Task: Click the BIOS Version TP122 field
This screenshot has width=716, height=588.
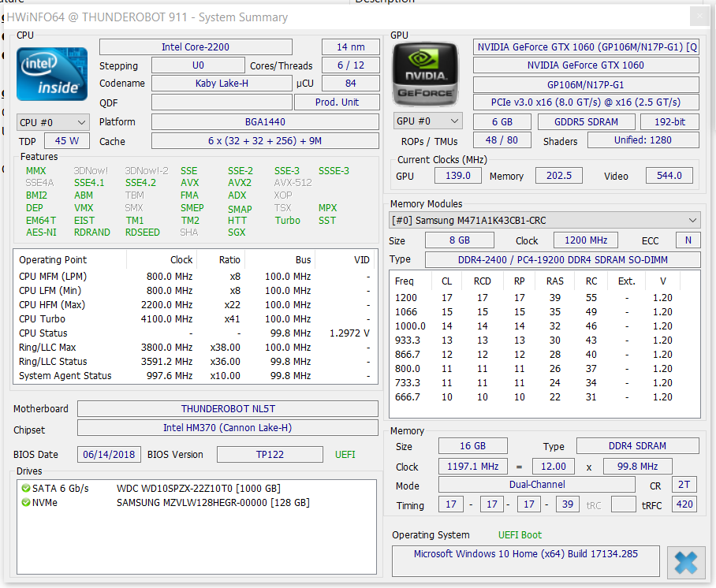Action: (x=270, y=455)
